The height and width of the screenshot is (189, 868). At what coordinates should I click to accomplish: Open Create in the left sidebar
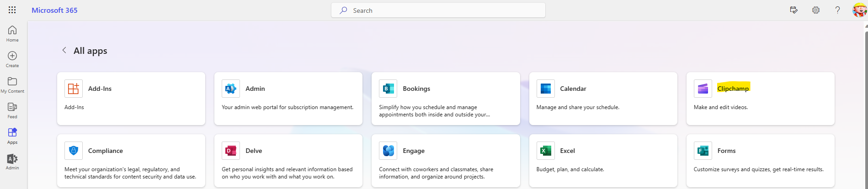[x=12, y=59]
